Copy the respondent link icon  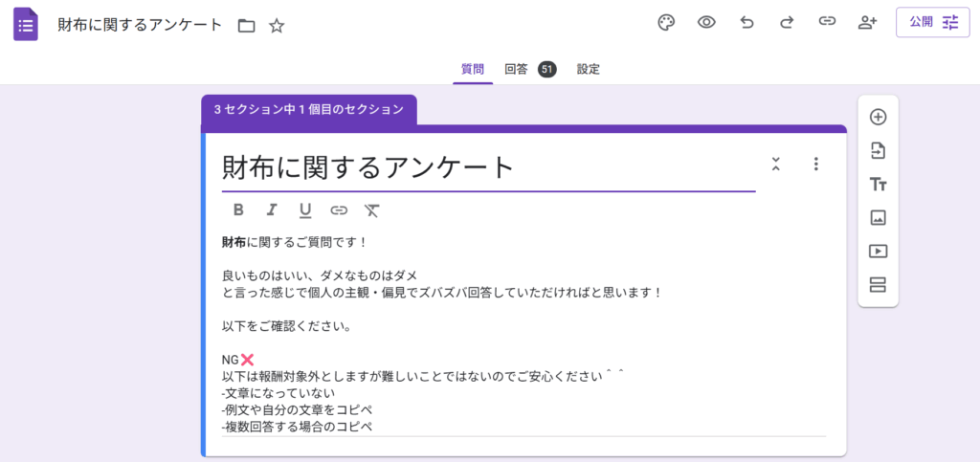[x=827, y=22]
